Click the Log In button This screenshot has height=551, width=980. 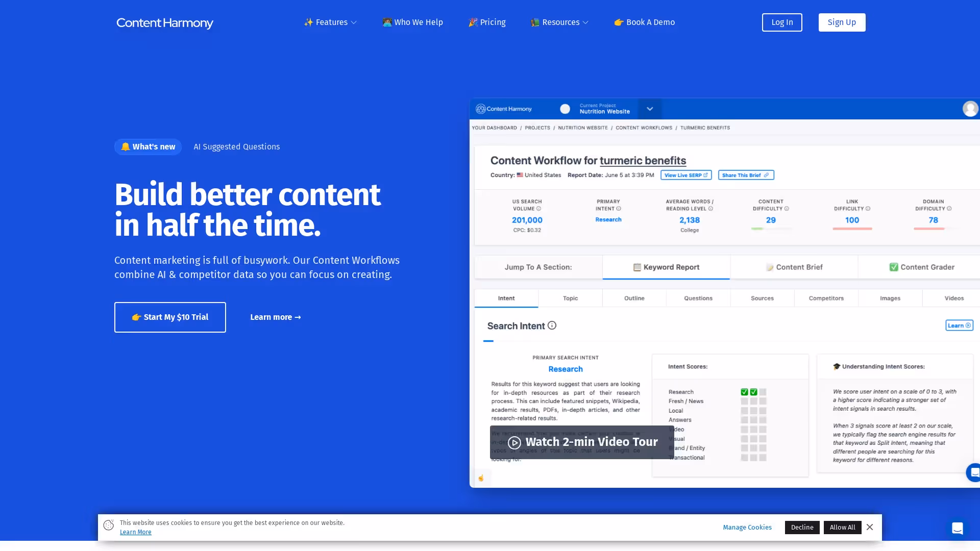coord(782,22)
